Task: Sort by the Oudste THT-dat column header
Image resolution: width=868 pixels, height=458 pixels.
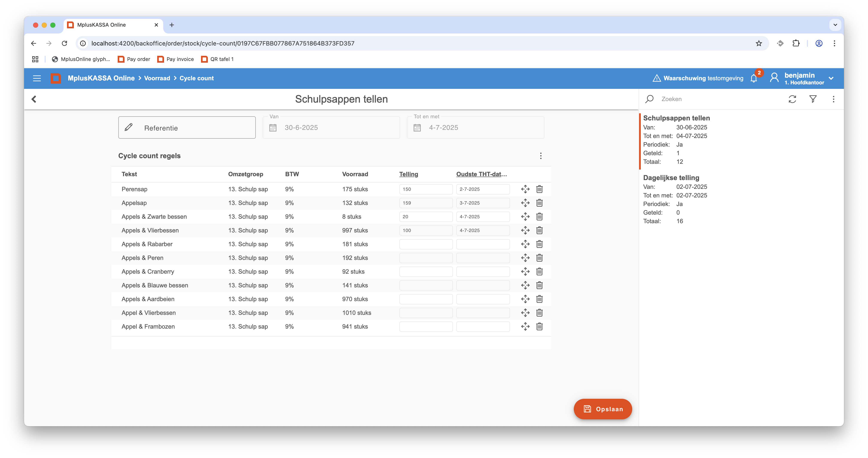Action: coord(481,174)
